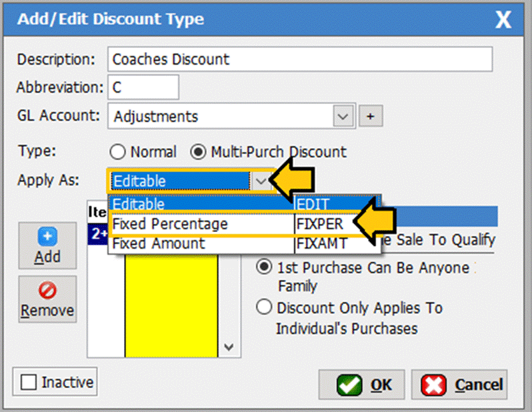
Task: Choose Fixed Percentage from the list
Action: tap(200, 224)
